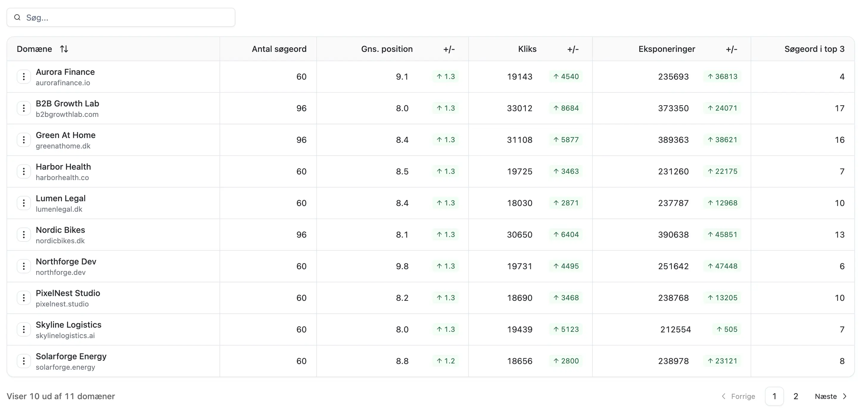The image size is (868, 415).
Task: Go to page 2
Action: click(x=796, y=397)
